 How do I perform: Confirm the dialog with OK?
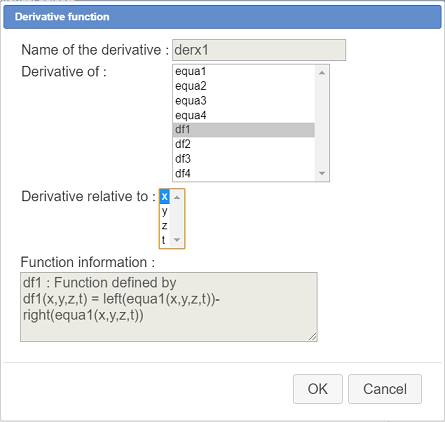318,389
